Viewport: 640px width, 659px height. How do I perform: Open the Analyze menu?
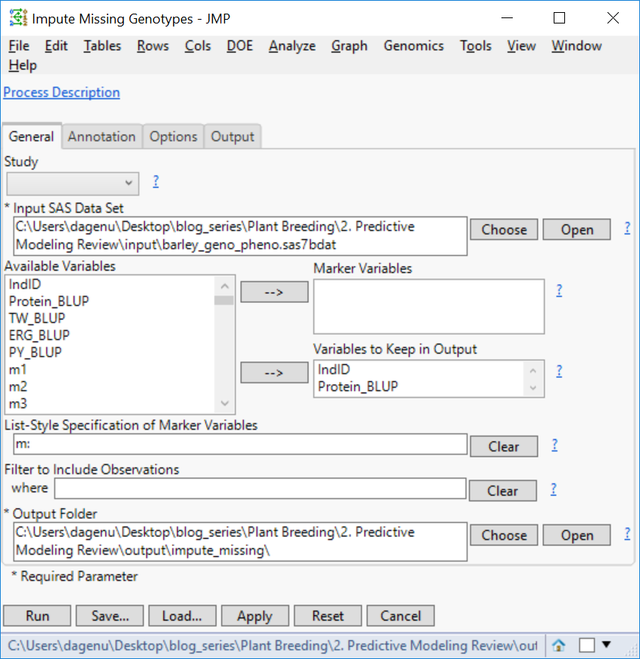[292, 46]
